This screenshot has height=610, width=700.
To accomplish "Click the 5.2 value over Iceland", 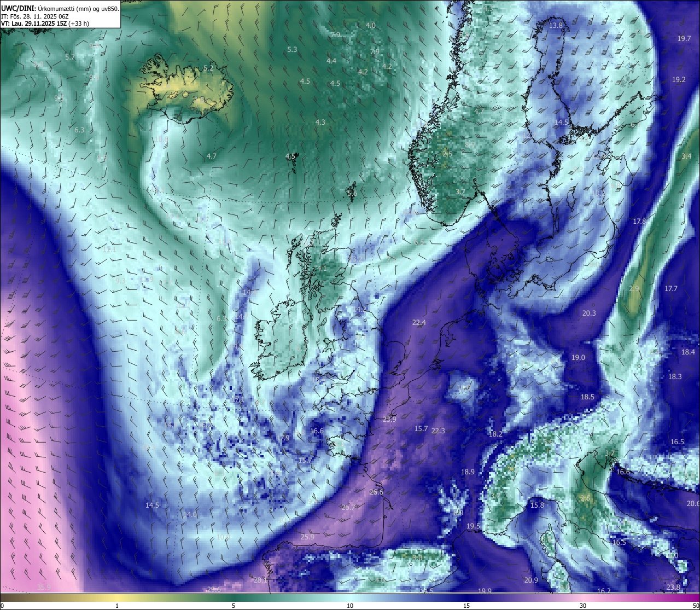I will coord(208,68).
